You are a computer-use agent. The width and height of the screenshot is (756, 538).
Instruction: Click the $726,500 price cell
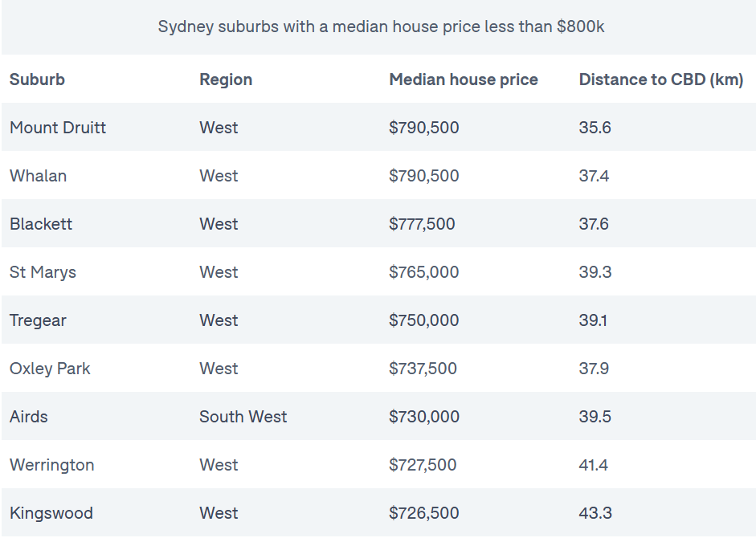click(x=424, y=513)
